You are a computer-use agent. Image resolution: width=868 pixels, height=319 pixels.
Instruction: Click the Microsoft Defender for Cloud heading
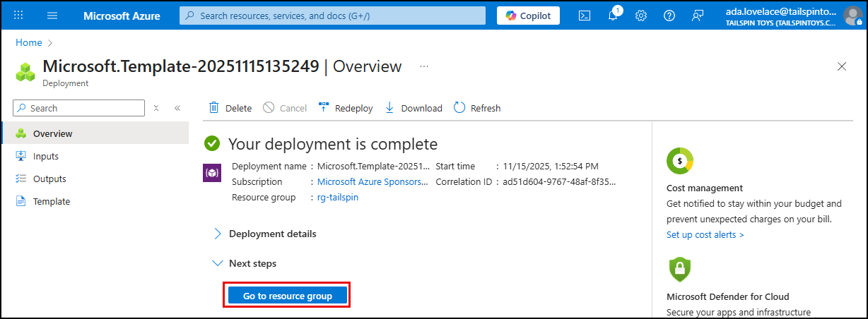pyautogui.click(x=728, y=296)
